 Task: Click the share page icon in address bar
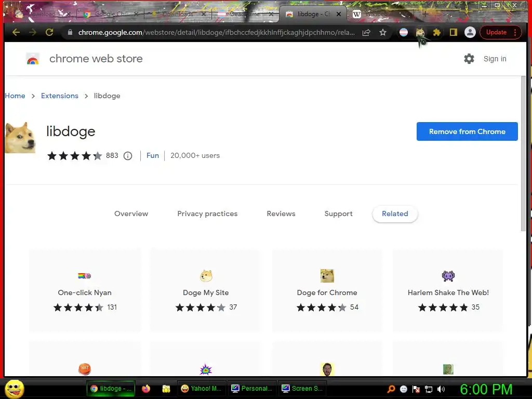coord(366,33)
